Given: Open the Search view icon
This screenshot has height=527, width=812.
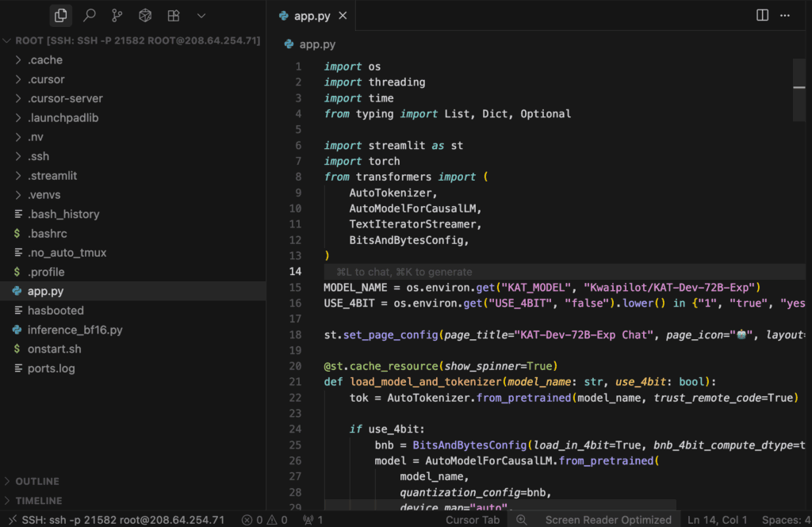Looking at the screenshot, I should point(90,15).
